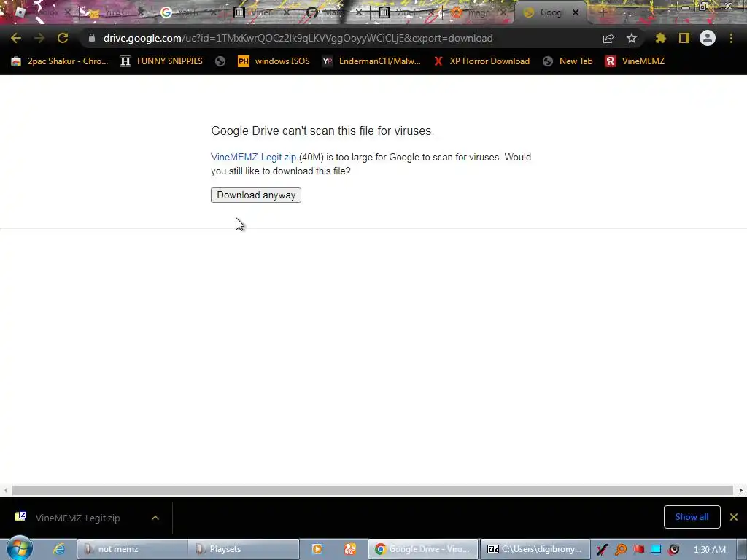Click the orange magnifier tray icon

coord(621,550)
